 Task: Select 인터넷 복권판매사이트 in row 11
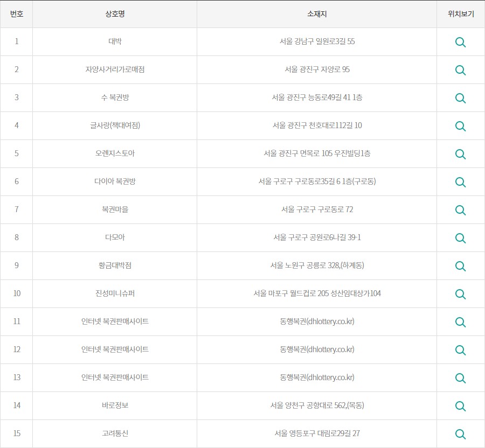(x=115, y=321)
